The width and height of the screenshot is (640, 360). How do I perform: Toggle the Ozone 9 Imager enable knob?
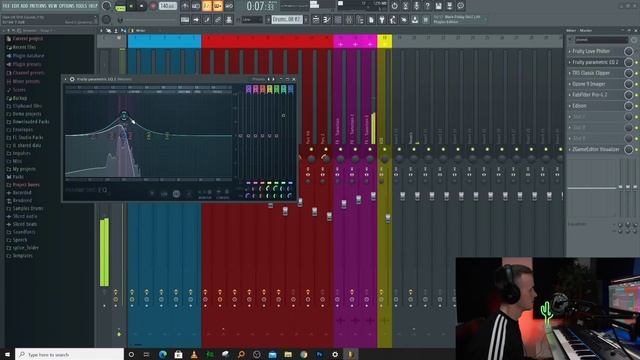629,84
